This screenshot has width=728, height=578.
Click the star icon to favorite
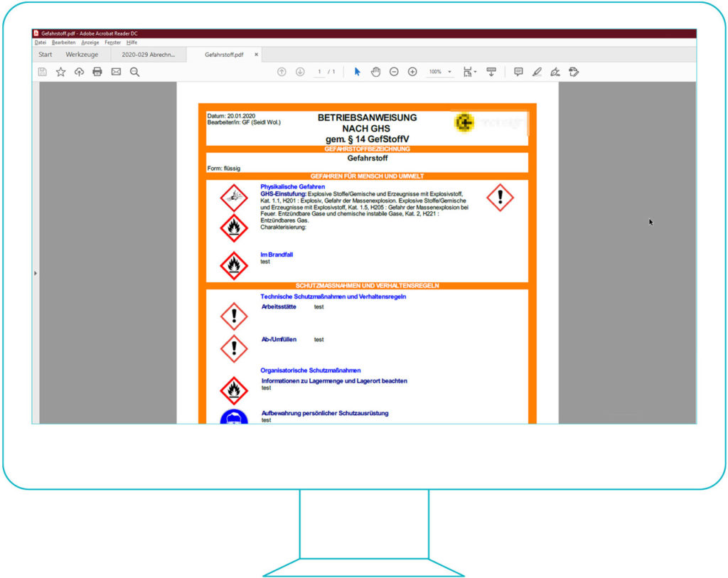[x=60, y=71]
